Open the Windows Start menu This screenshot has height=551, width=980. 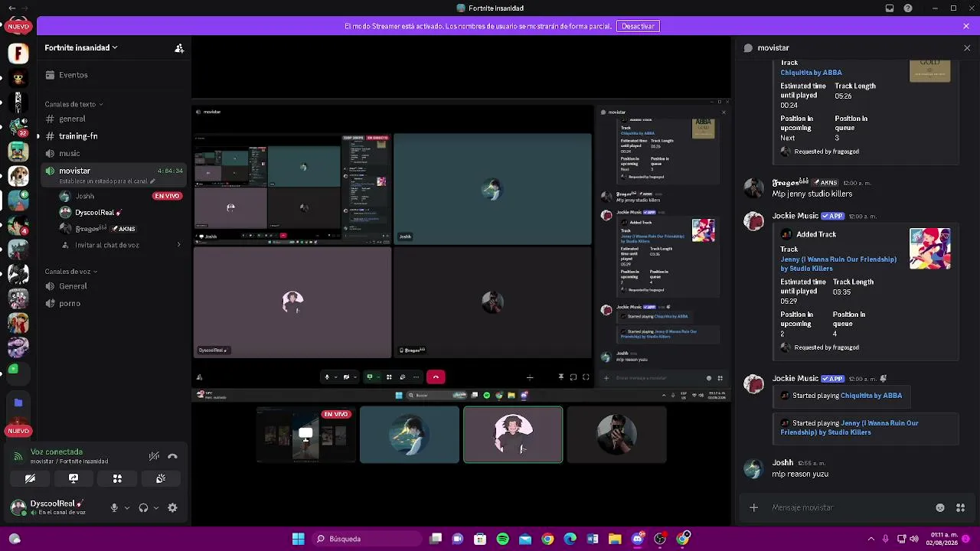pos(299,539)
